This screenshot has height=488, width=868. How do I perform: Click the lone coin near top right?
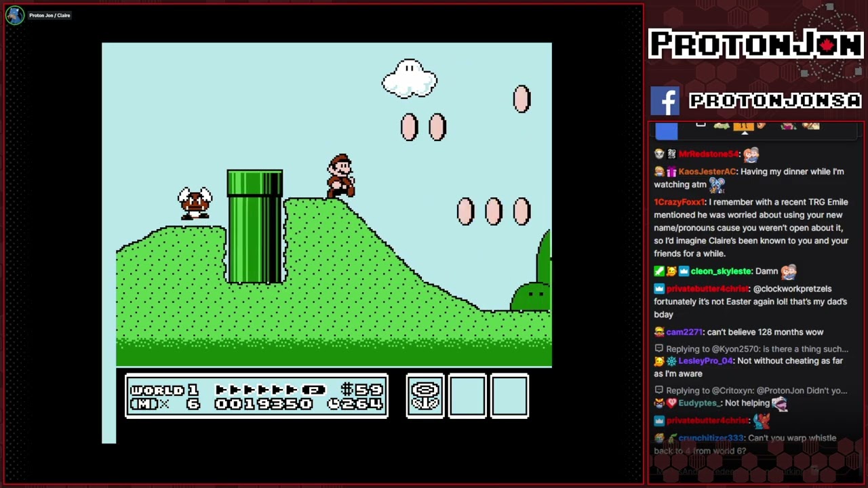[x=521, y=99]
